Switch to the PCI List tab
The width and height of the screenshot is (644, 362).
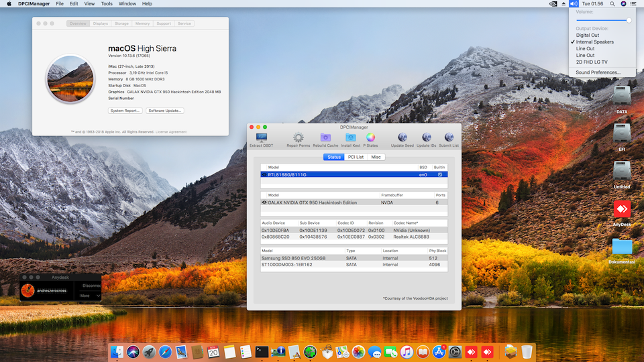tap(356, 157)
